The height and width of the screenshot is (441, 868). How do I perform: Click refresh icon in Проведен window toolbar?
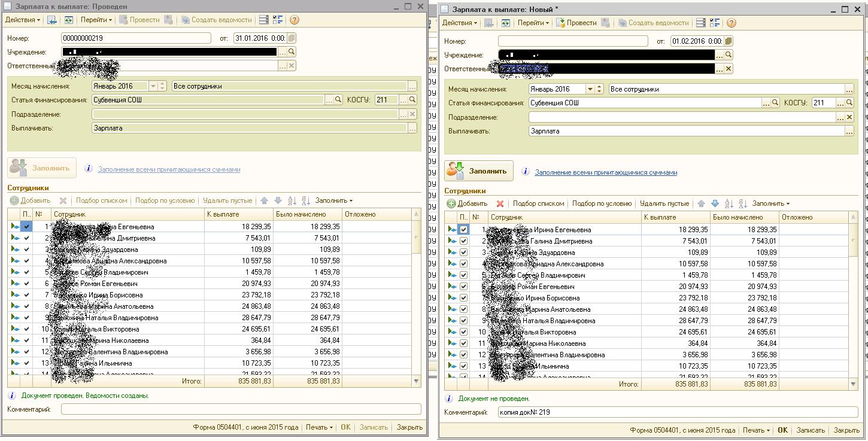click(68, 20)
